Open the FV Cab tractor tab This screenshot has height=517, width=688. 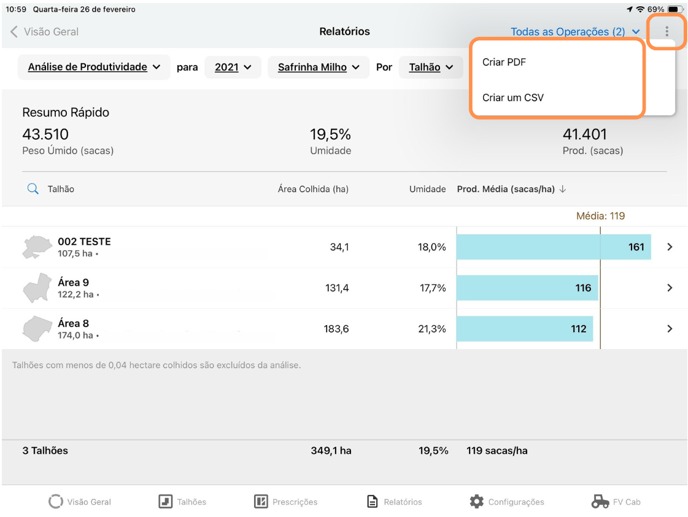tap(600, 501)
